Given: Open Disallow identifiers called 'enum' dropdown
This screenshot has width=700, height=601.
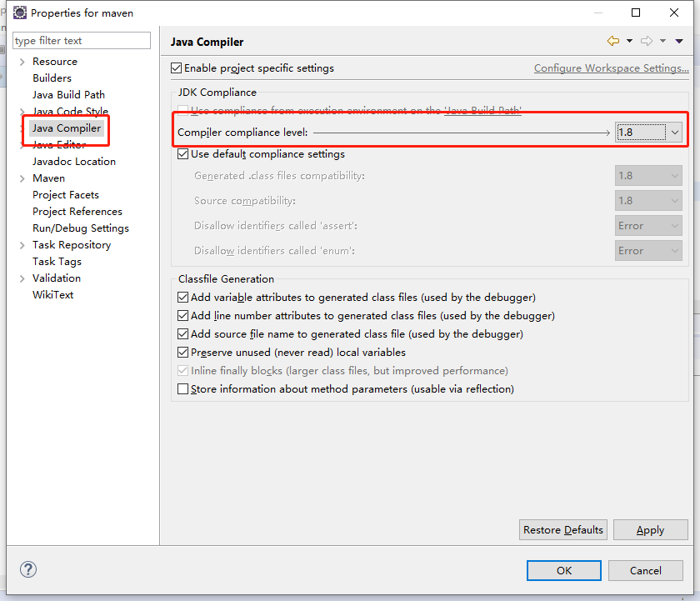Looking at the screenshot, I should click(x=648, y=251).
